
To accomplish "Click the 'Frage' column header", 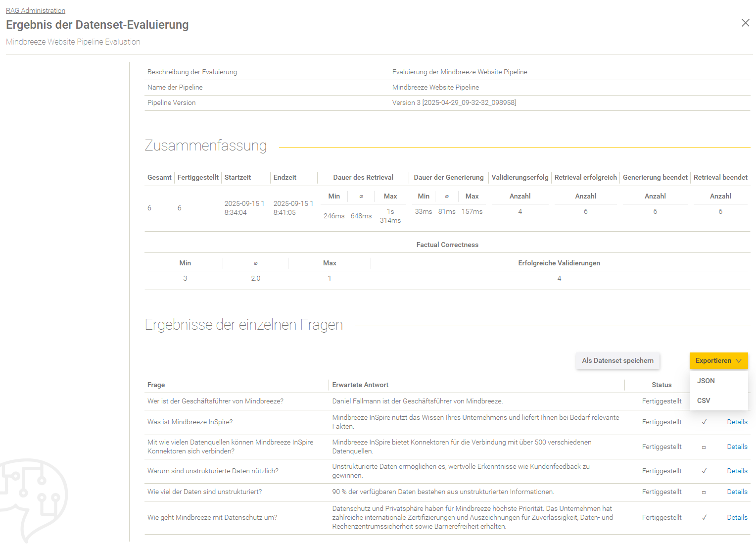I will [156, 385].
